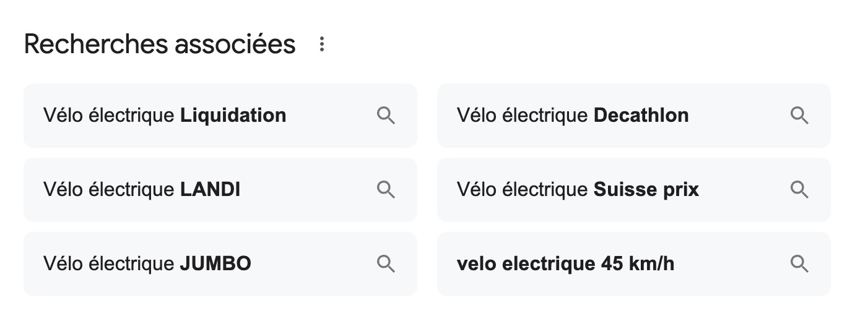Screen dimensions: 868x324
Task: Open the three-dot menu beside Recherches associées
Action: [321, 45]
